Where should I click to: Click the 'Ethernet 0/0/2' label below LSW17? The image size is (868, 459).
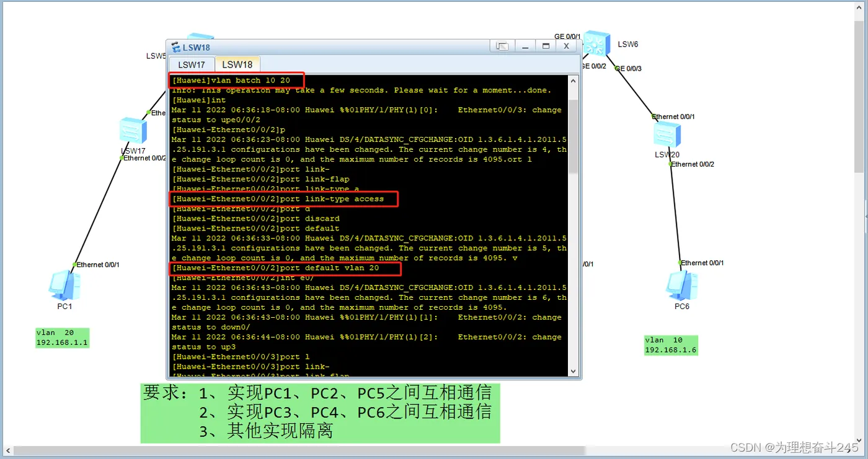(x=144, y=158)
